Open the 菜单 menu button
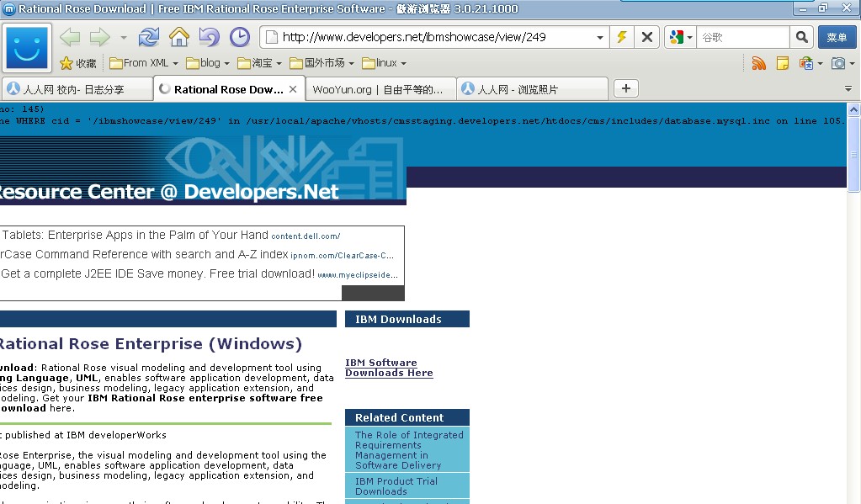Viewport: 861px width, 504px height. coord(837,37)
